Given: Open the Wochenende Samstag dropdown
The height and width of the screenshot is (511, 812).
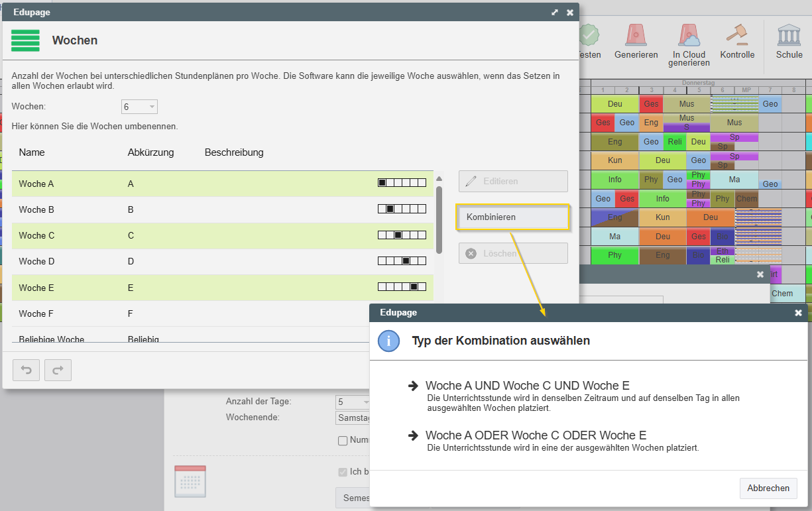Looking at the screenshot, I should pyautogui.click(x=353, y=418).
